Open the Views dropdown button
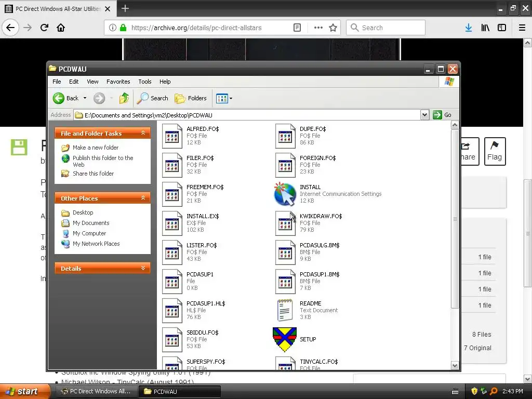Viewport: 532px width, 399px height. (x=224, y=98)
